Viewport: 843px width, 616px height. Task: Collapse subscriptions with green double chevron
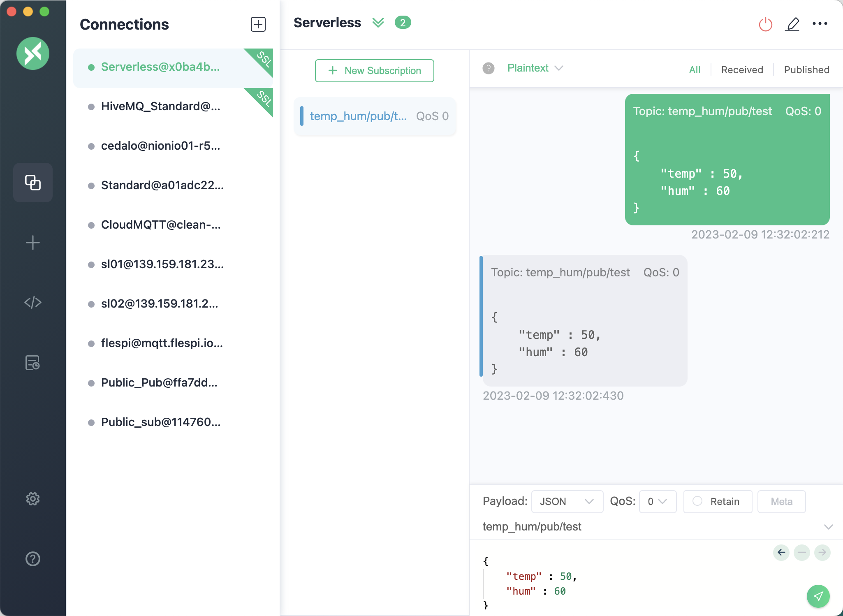tap(378, 23)
